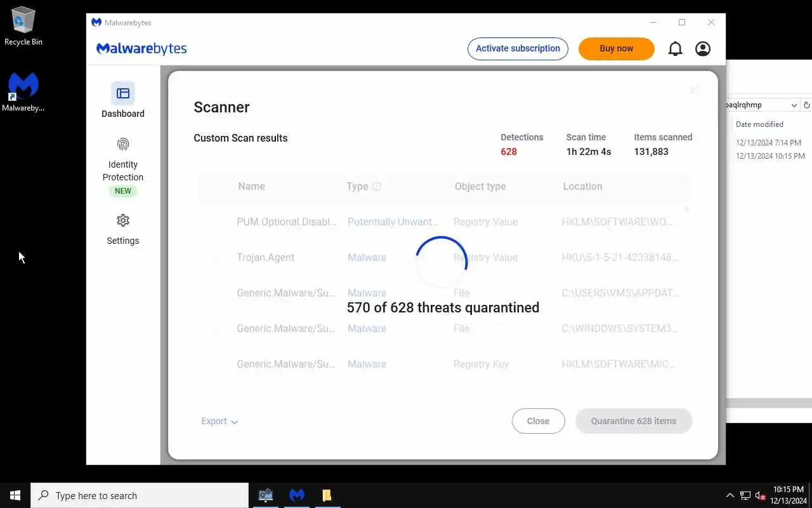Sort by Object type column header
Image resolution: width=812 pixels, height=508 pixels.
click(x=480, y=186)
